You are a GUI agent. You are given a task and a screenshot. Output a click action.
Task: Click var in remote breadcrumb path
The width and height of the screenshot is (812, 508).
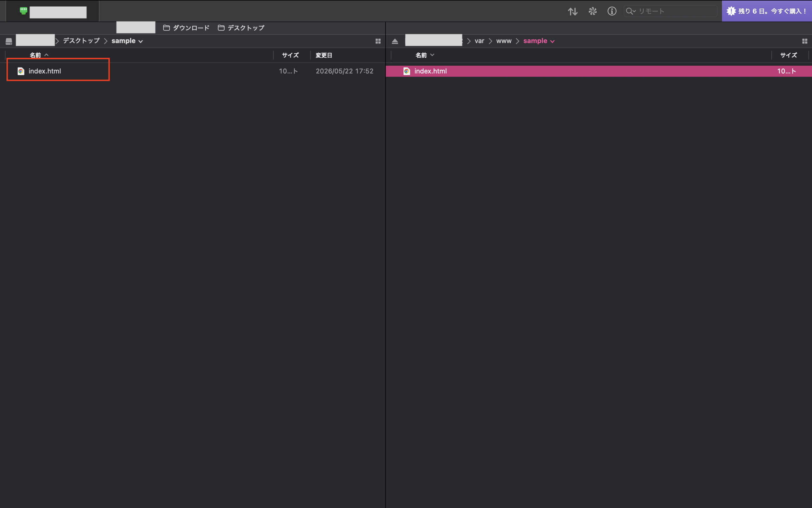tap(479, 41)
